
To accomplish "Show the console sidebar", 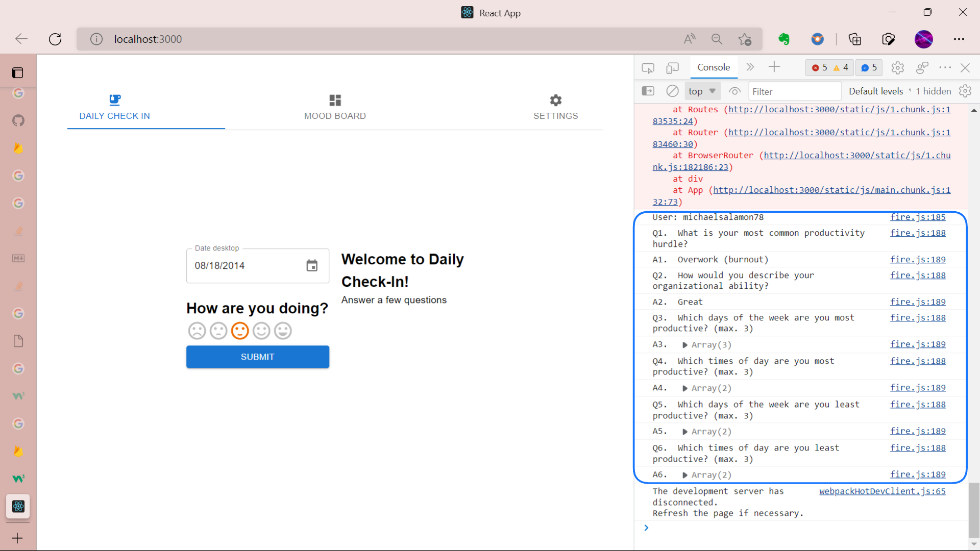I will click(648, 91).
